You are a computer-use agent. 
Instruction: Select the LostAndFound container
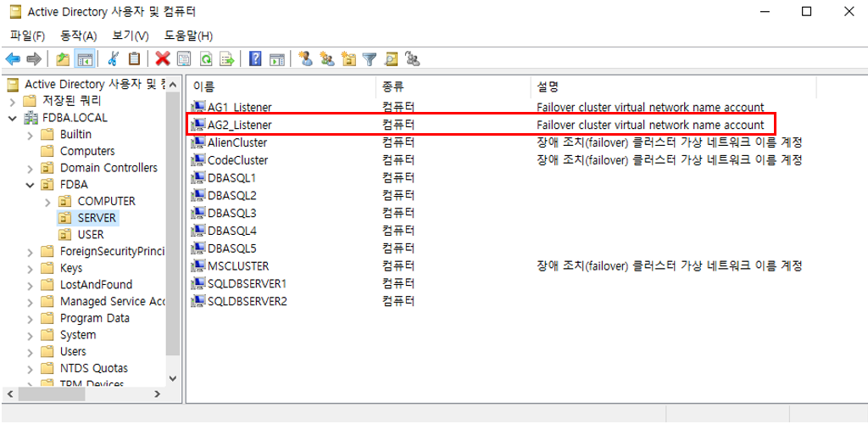click(97, 285)
